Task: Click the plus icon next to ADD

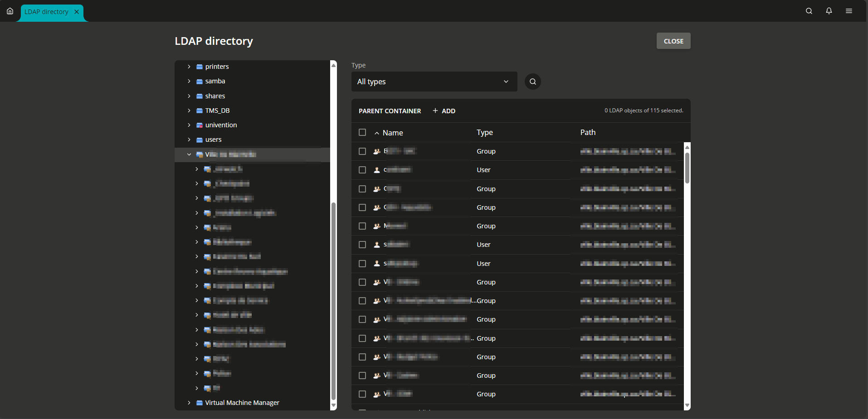Action: coord(435,111)
